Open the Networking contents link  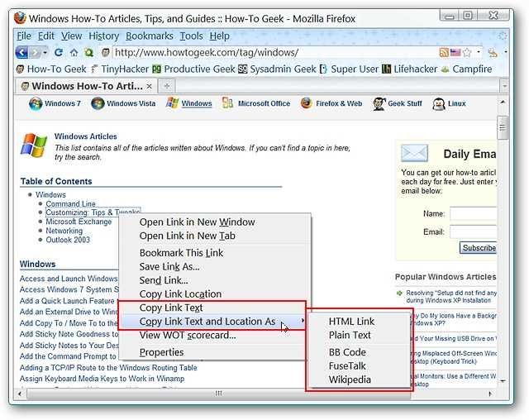(64, 231)
